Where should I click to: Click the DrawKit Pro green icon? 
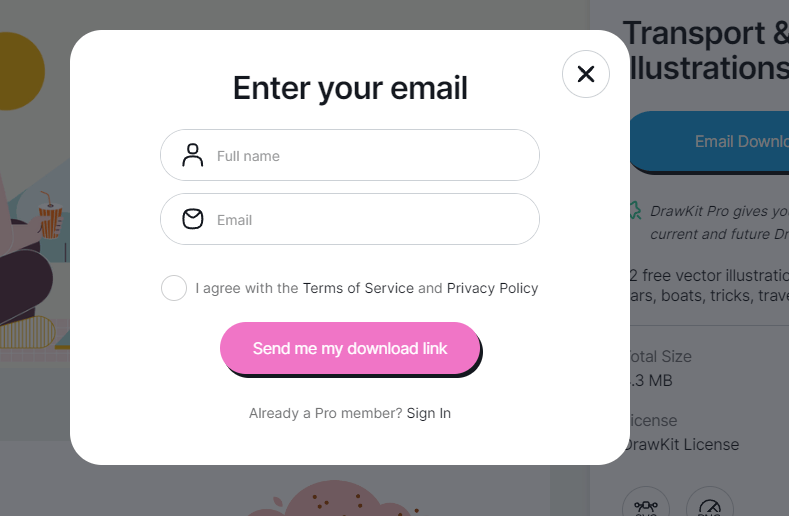(634, 210)
